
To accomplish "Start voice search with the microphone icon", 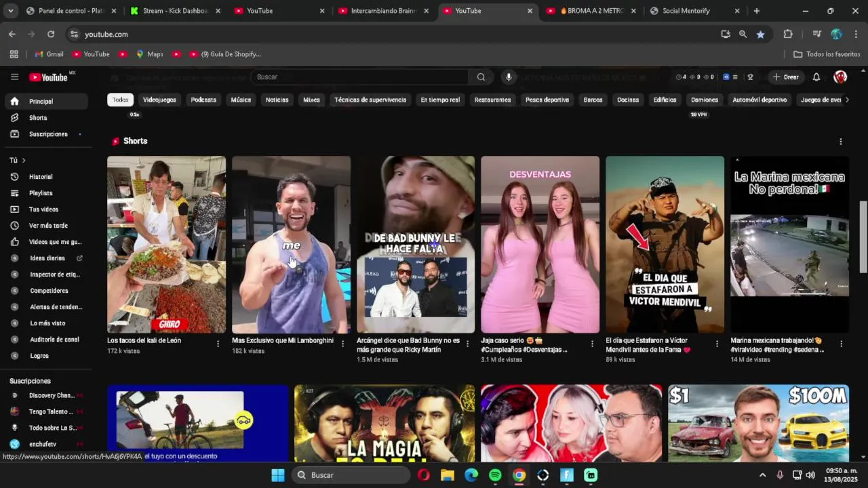I will pyautogui.click(x=509, y=77).
